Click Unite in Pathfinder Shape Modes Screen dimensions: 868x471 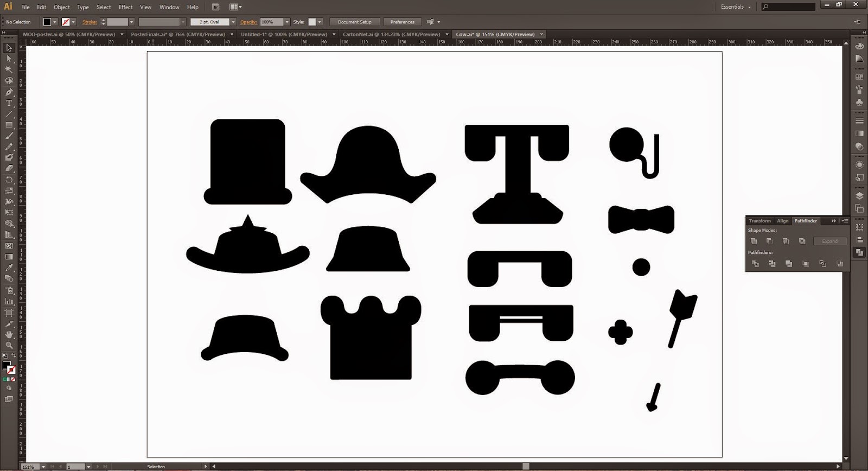[754, 241]
